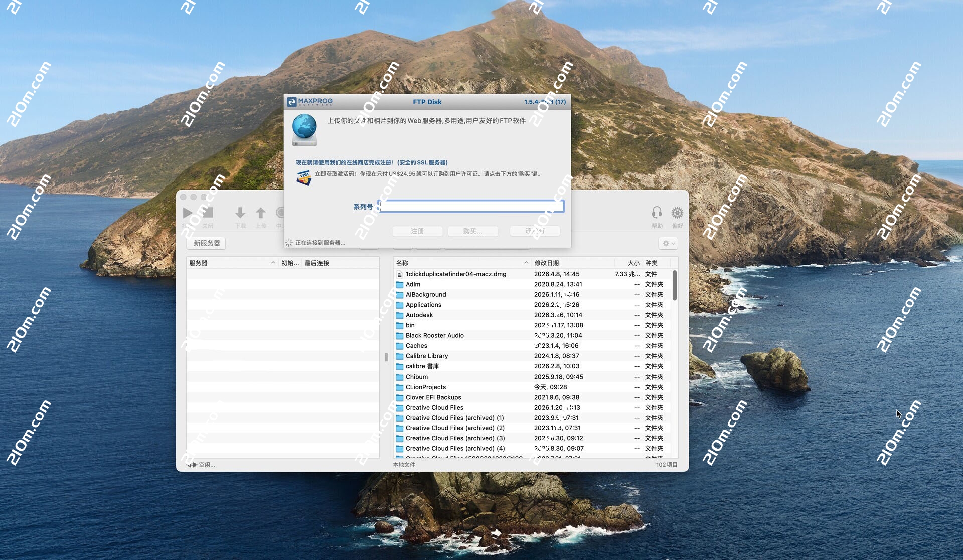Click the date 2020.8.24, 13:41
This screenshot has height=560, width=963.
[558, 284]
